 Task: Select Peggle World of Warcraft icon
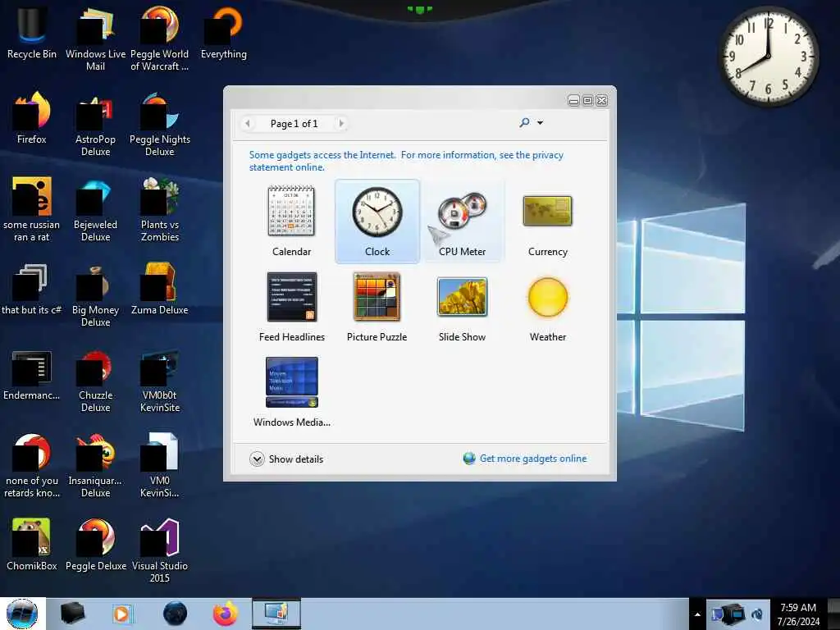[160, 39]
